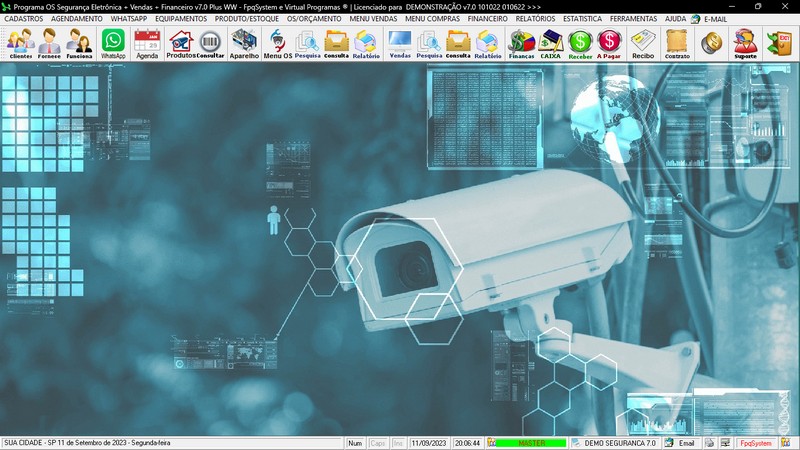Viewport: 800px width, 450px height.
Task: Open the MENU VENDAS menu
Action: (x=373, y=19)
